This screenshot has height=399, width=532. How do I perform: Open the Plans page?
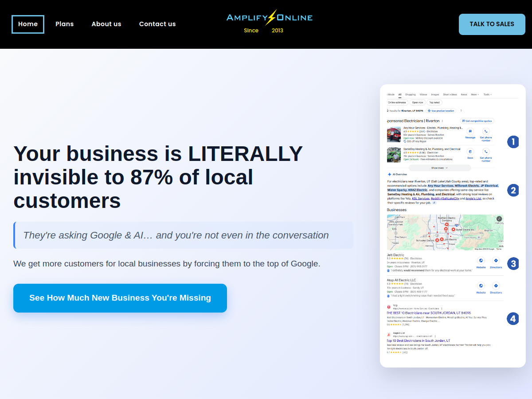click(x=65, y=24)
